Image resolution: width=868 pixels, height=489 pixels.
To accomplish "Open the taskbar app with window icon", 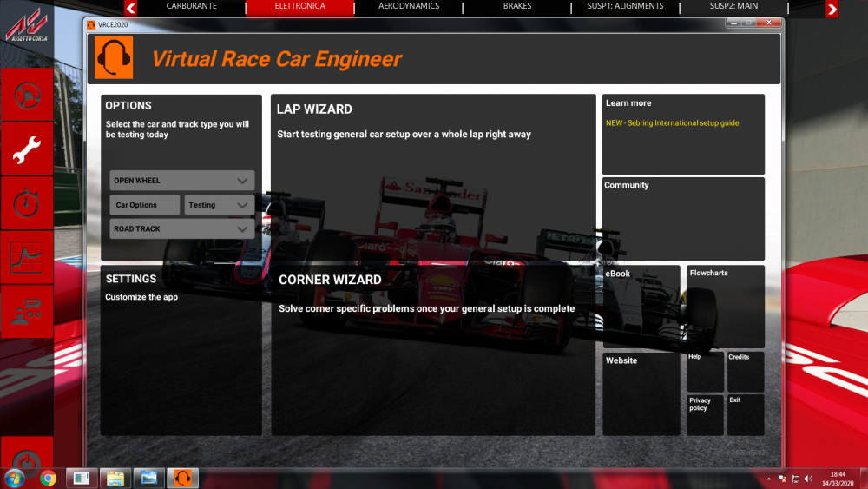I will point(82,478).
